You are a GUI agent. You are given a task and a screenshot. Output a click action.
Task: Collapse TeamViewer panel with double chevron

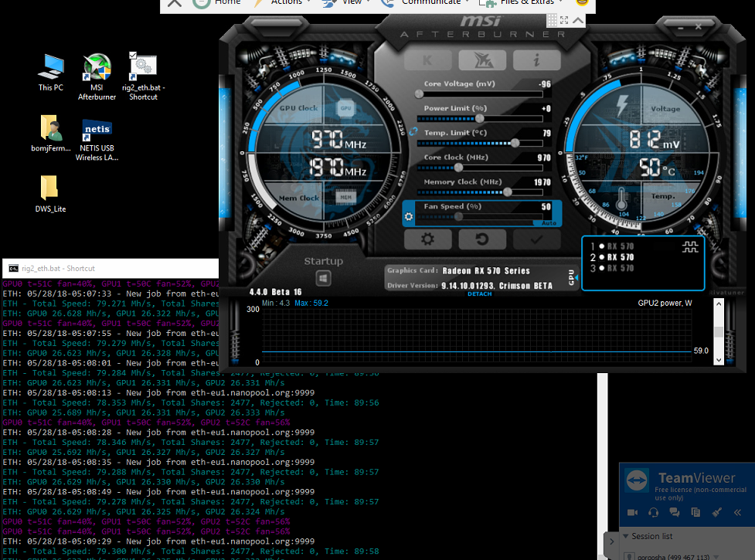pyautogui.click(x=738, y=512)
